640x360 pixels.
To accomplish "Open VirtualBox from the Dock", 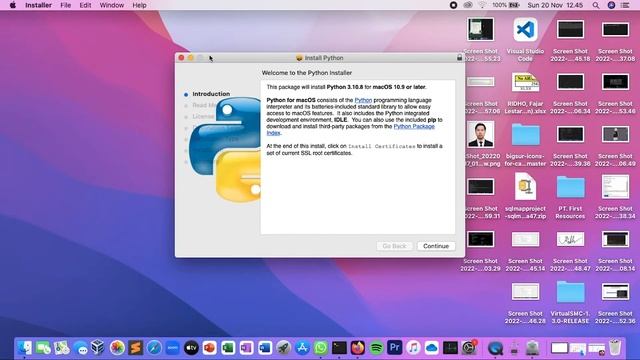I will pyautogui.click(x=98, y=348).
